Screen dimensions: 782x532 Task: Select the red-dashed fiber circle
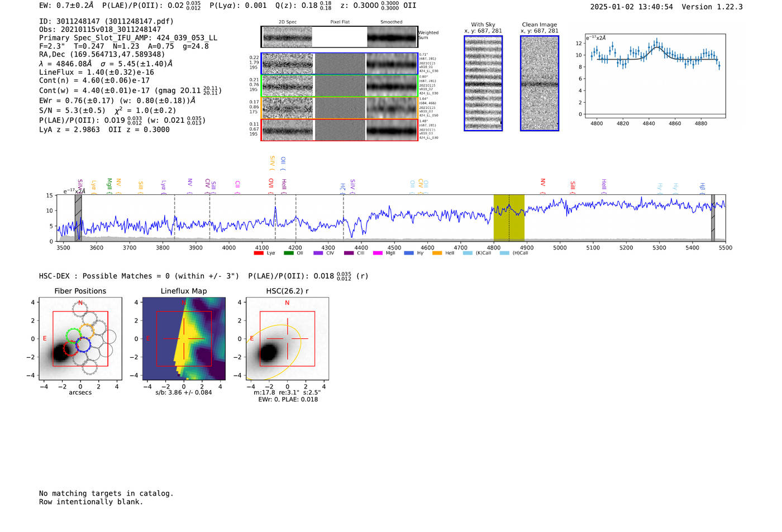(70, 349)
